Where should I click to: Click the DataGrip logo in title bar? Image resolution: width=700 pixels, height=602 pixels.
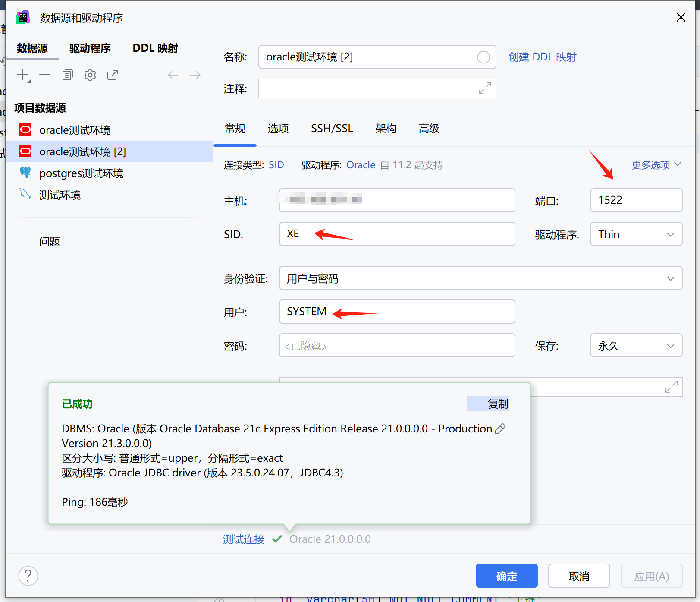[22, 17]
